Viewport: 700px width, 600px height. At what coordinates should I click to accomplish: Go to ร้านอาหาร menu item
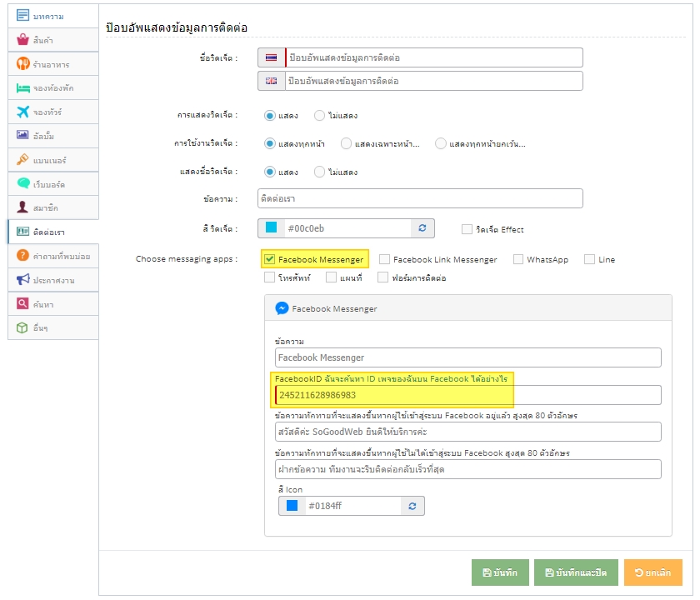[x=53, y=64]
